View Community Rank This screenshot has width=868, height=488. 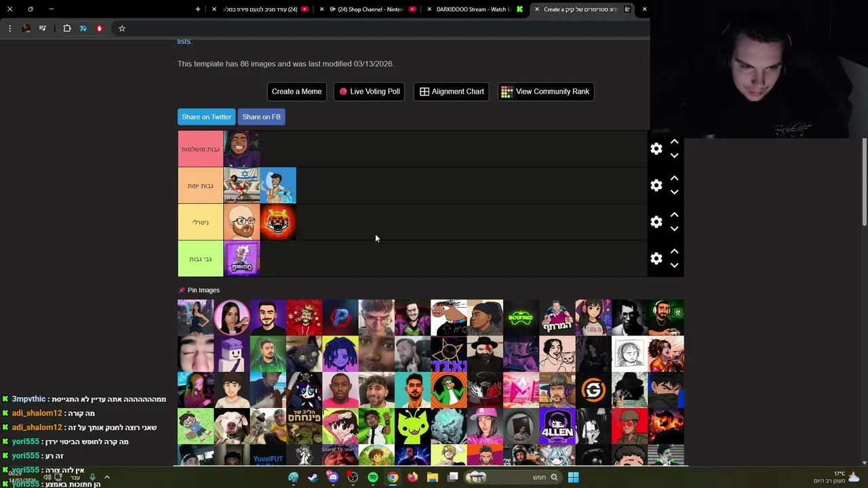[x=545, y=91]
